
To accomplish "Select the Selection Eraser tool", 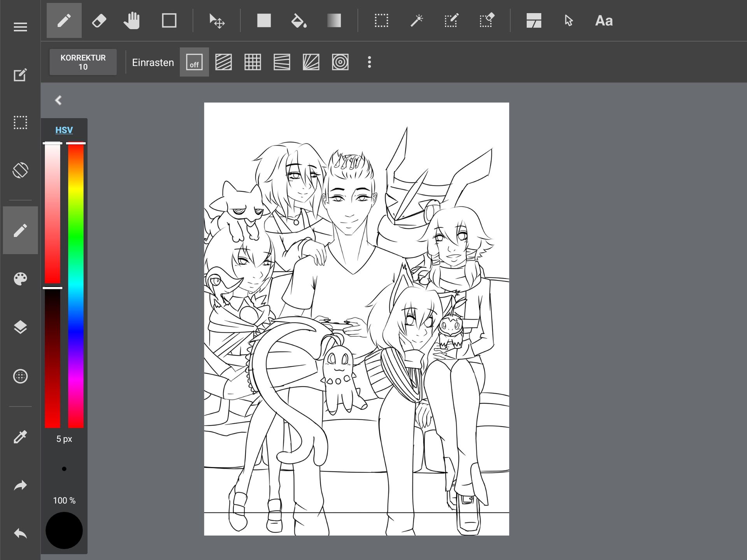I will pos(487,21).
